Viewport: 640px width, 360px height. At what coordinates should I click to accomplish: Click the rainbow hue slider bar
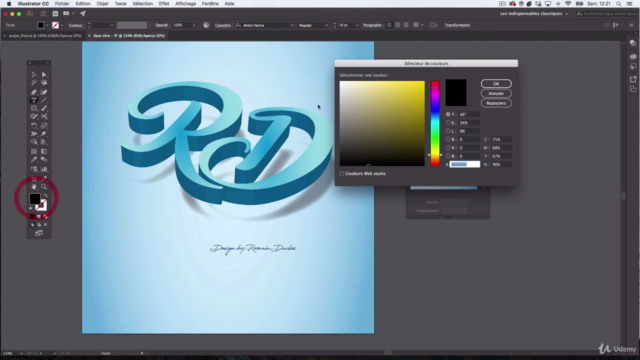tap(435, 123)
